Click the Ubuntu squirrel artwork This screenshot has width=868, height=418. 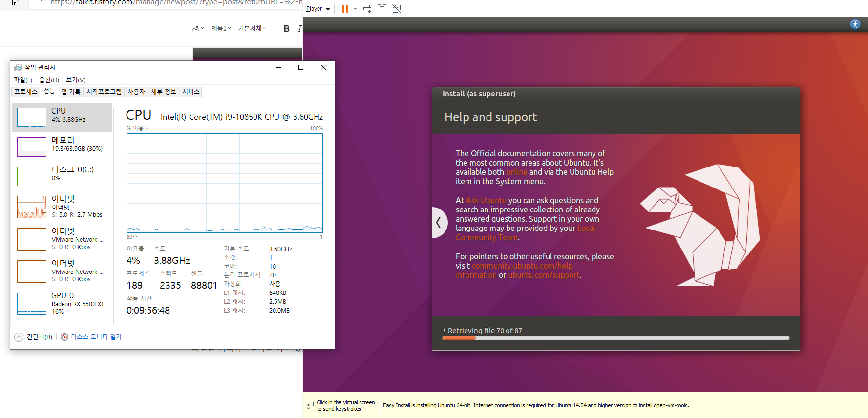pyautogui.click(x=700, y=225)
